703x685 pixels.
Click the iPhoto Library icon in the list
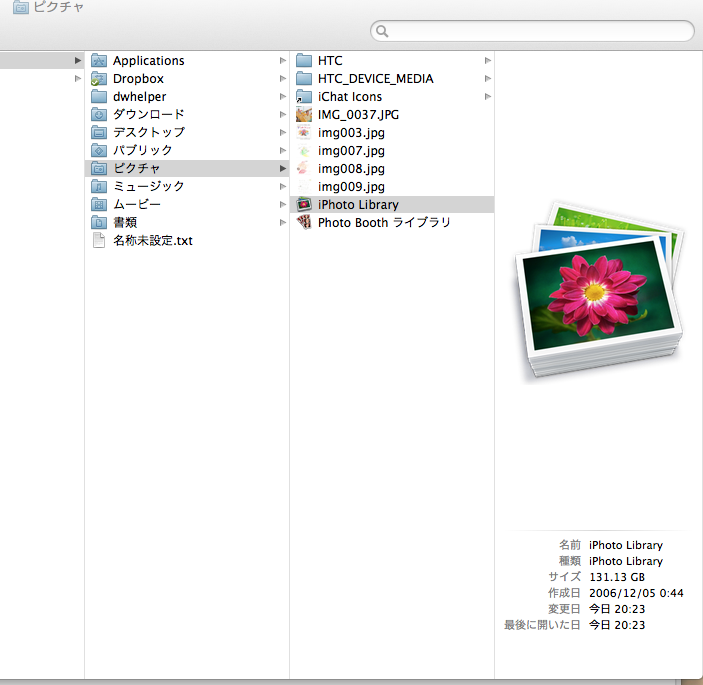304,204
